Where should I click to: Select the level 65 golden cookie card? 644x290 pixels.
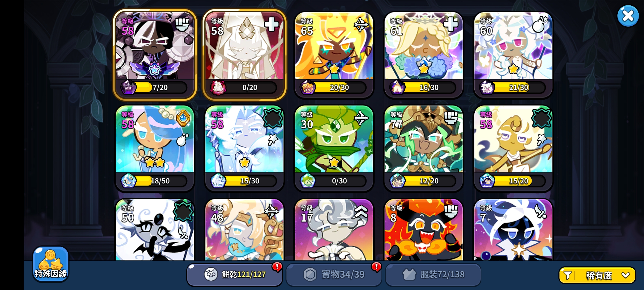334,55
